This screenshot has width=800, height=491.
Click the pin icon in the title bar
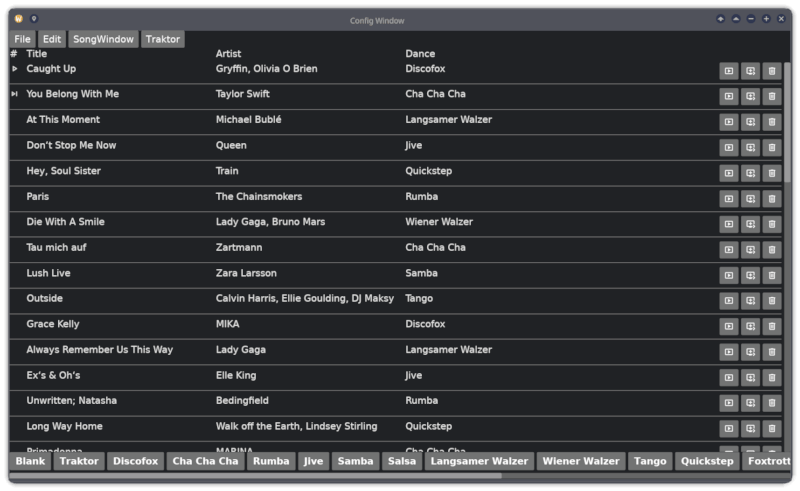click(x=33, y=19)
